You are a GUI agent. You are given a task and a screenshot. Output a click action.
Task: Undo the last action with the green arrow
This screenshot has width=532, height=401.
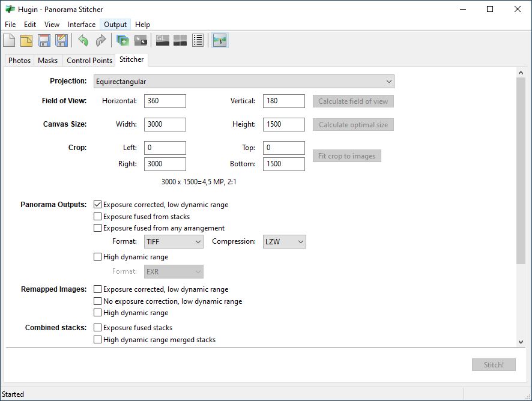[x=83, y=40]
